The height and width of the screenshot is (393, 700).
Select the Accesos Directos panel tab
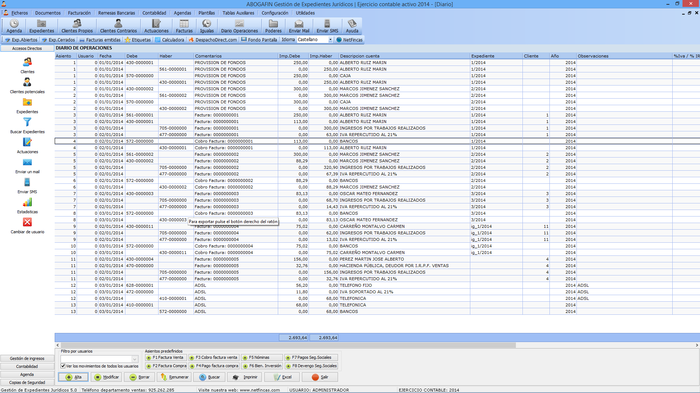pos(27,48)
